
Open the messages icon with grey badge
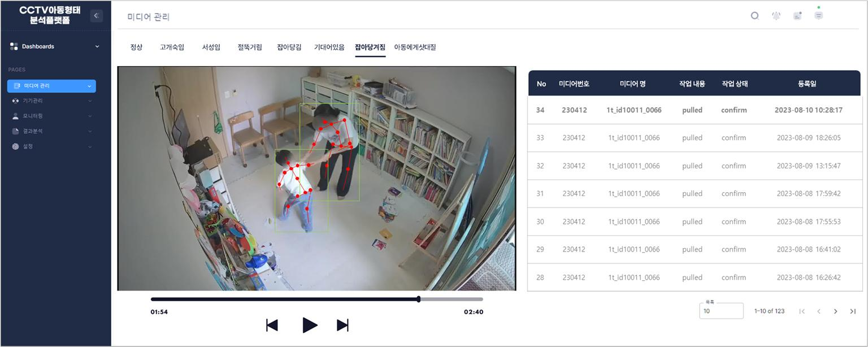797,16
